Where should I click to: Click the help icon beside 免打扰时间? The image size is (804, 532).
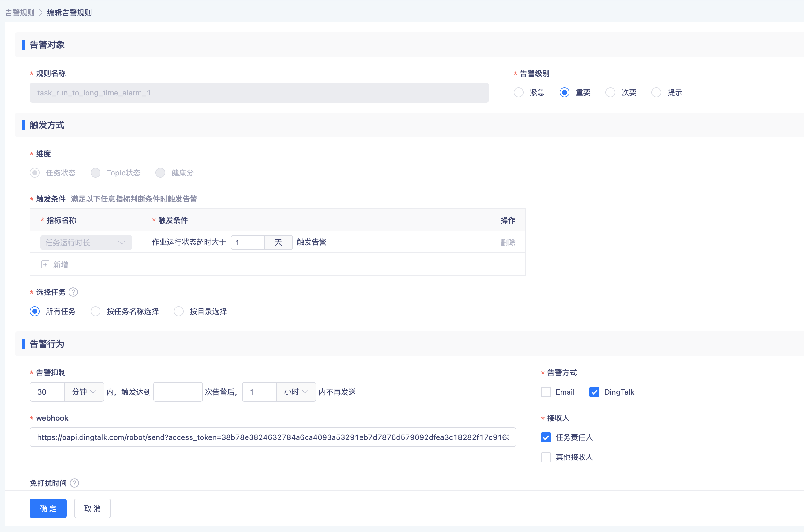[x=74, y=483]
